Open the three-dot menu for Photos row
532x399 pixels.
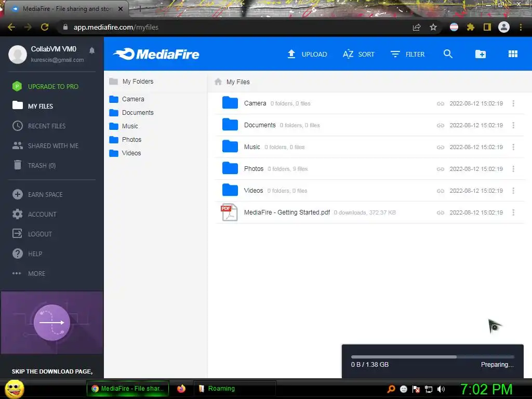point(513,169)
